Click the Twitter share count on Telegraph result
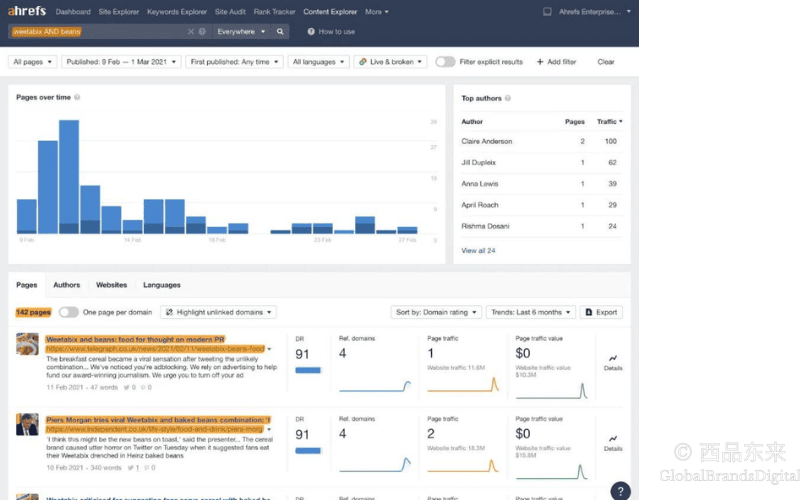The width and height of the screenshot is (800, 500). 130,387
